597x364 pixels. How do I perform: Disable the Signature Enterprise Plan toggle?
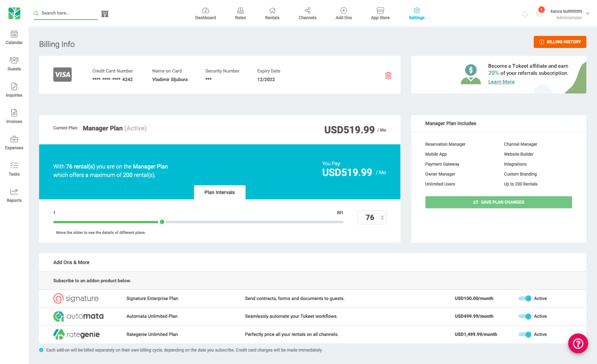tap(525, 298)
